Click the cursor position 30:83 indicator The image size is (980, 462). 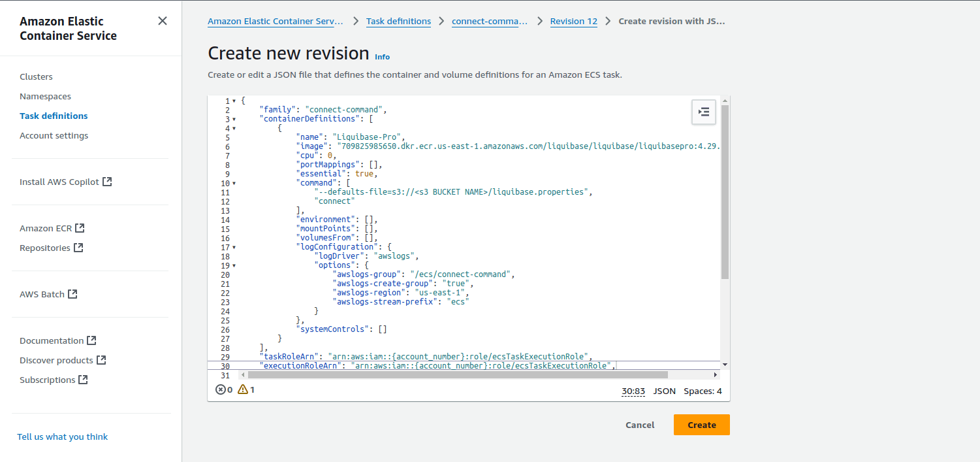pyautogui.click(x=633, y=391)
